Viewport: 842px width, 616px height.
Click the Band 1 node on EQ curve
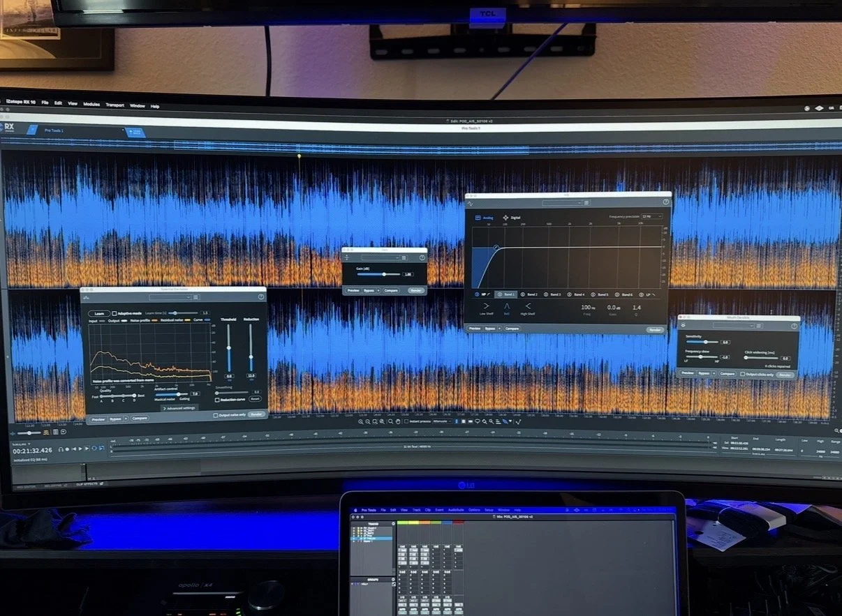click(496, 247)
